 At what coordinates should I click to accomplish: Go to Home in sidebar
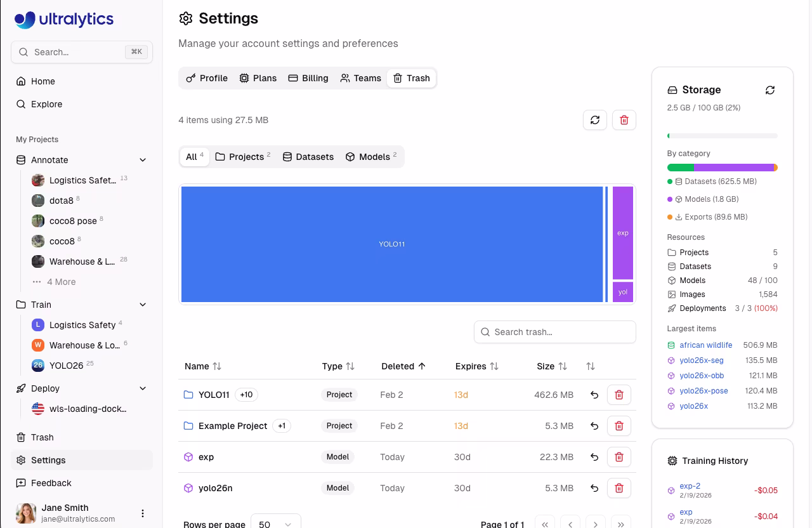pos(82,81)
